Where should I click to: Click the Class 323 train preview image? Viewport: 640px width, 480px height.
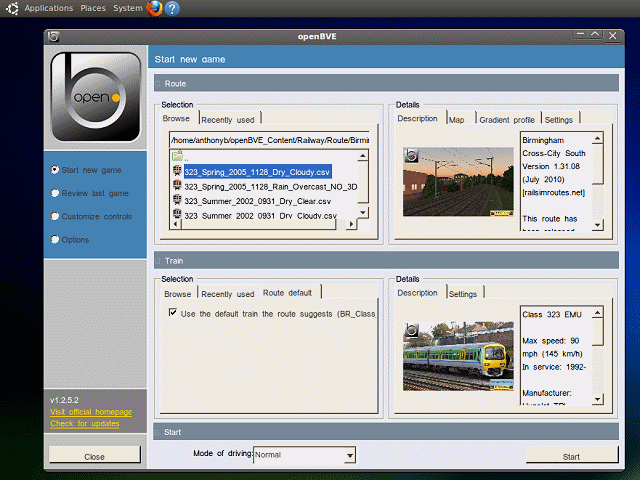pyautogui.click(x=458, y=356)
